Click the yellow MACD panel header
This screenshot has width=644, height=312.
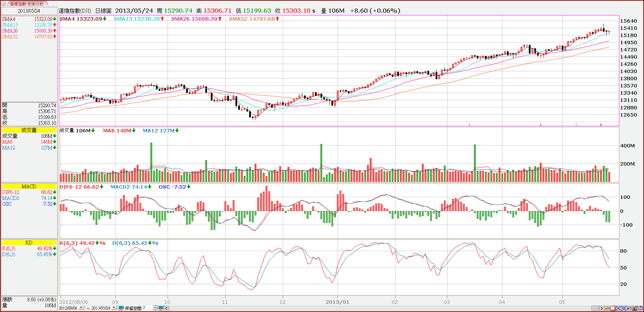tap(29, 186)
